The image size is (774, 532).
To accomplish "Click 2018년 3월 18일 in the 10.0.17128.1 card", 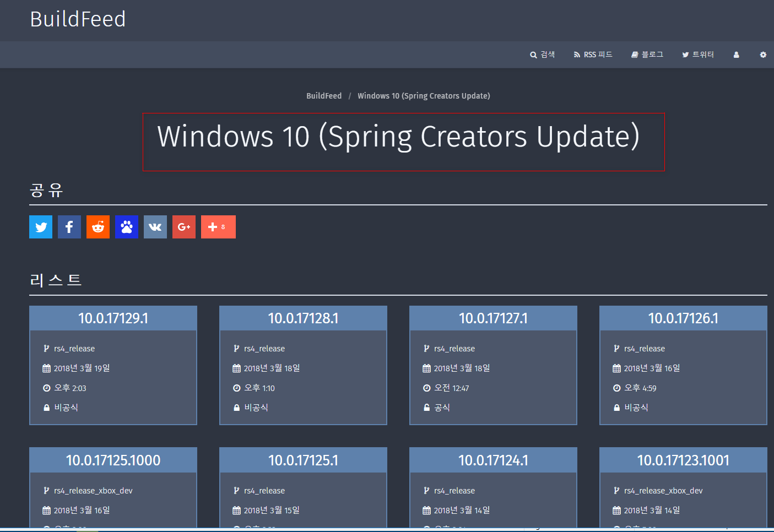I will coord(272,368).
